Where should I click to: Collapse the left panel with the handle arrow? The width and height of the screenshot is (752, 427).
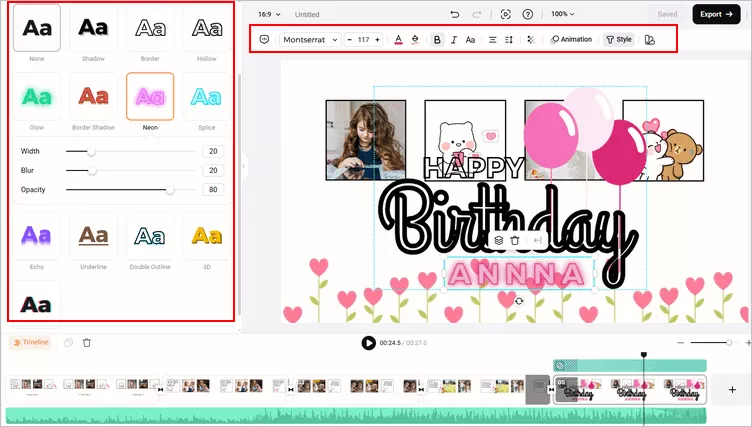click(x=244, y=166)
